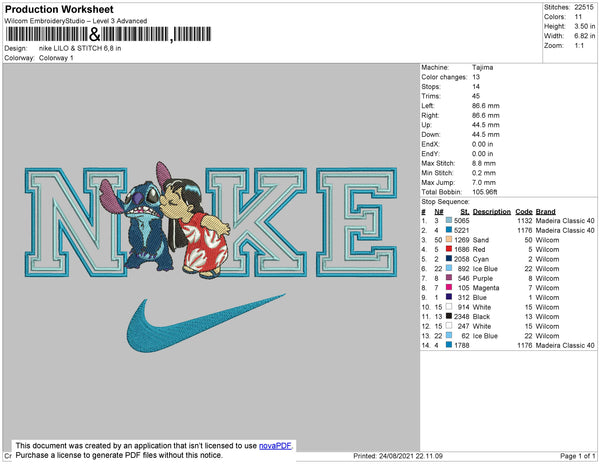The image size is (600, 464).
Task: Click the 'N#' column header
Action: coord(439,212)
